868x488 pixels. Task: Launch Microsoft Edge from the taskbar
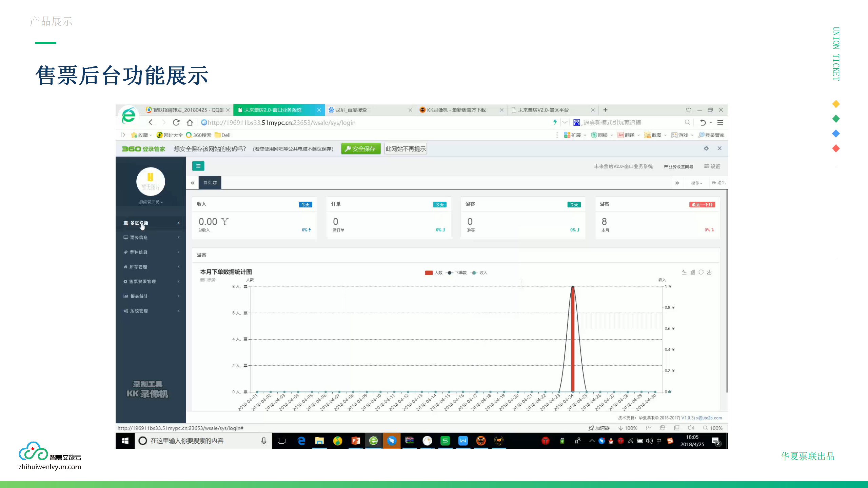pyautogui.click(x=301, y=441)
